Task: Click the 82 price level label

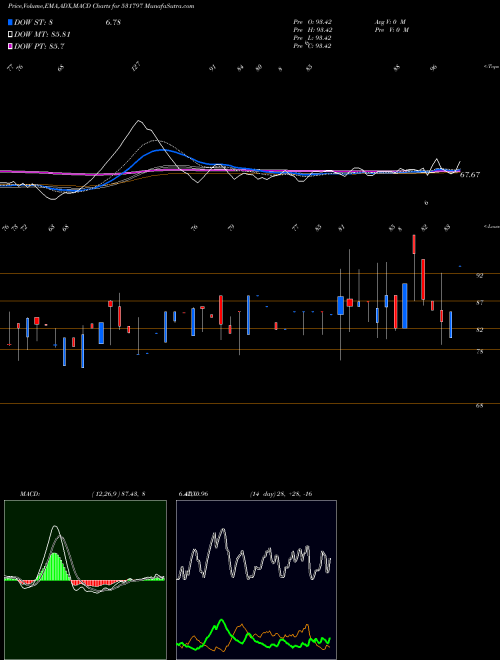Action: click(x=479, y=330)
